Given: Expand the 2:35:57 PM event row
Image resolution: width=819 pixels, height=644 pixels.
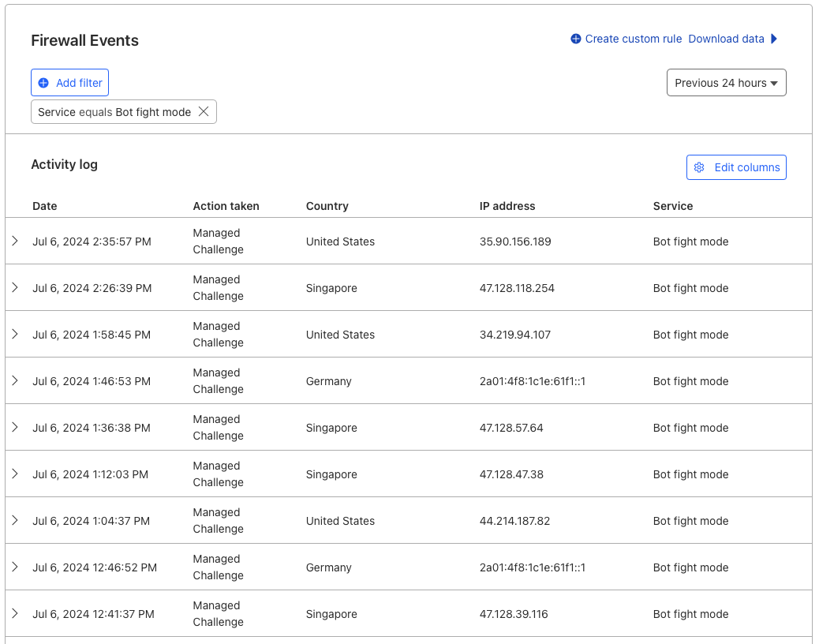Looking at the screenshot, I should pos(15,241).
